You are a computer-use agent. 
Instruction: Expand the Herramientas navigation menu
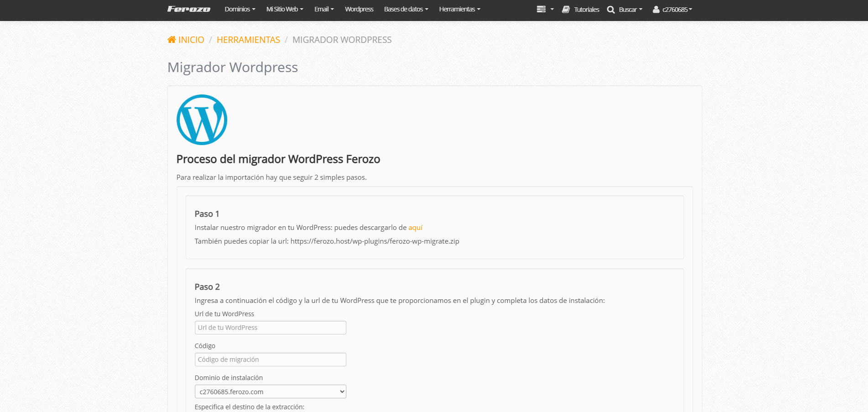tap(459, 9)
